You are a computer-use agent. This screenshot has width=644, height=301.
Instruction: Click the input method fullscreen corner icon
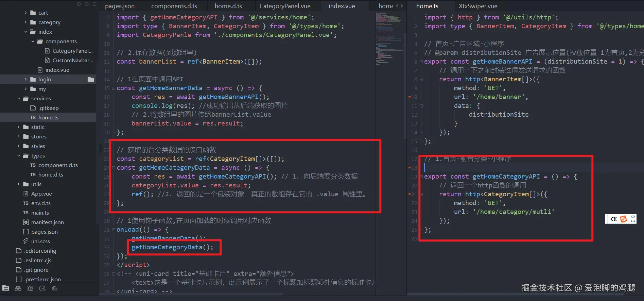click(x=633, y=219)
